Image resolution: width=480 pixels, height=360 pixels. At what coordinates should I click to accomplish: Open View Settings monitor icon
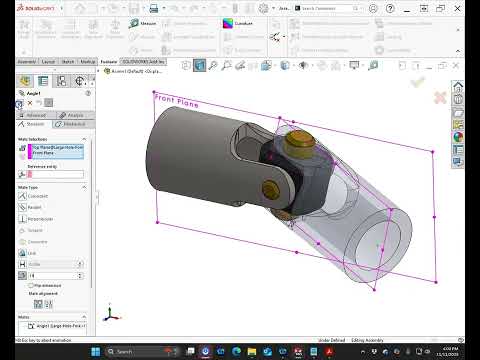click(354, 66)
